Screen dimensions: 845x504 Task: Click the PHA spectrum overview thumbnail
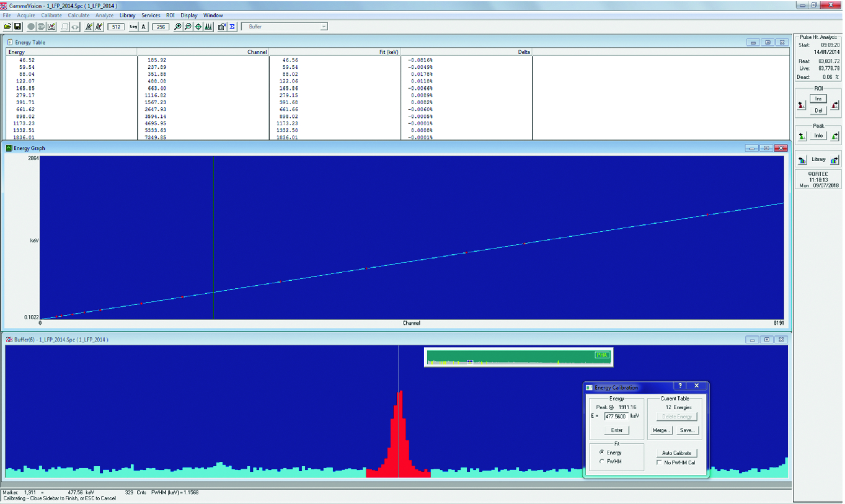518,357
